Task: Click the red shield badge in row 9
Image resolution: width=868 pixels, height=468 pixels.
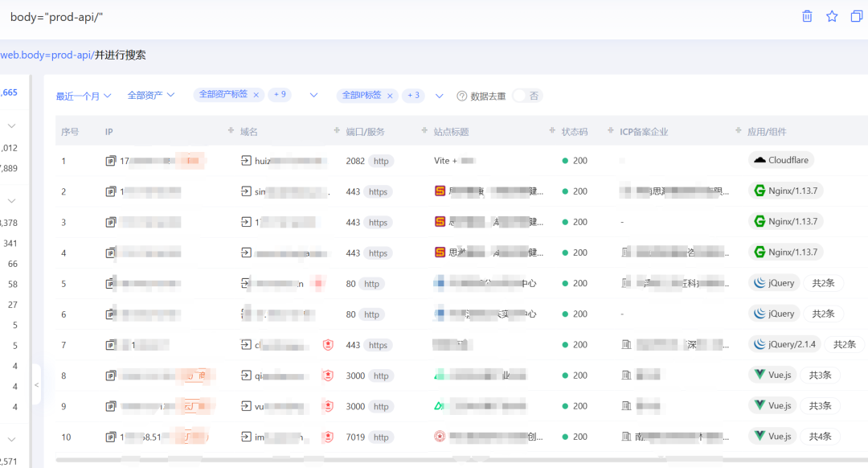Action: tap(328, 406)
